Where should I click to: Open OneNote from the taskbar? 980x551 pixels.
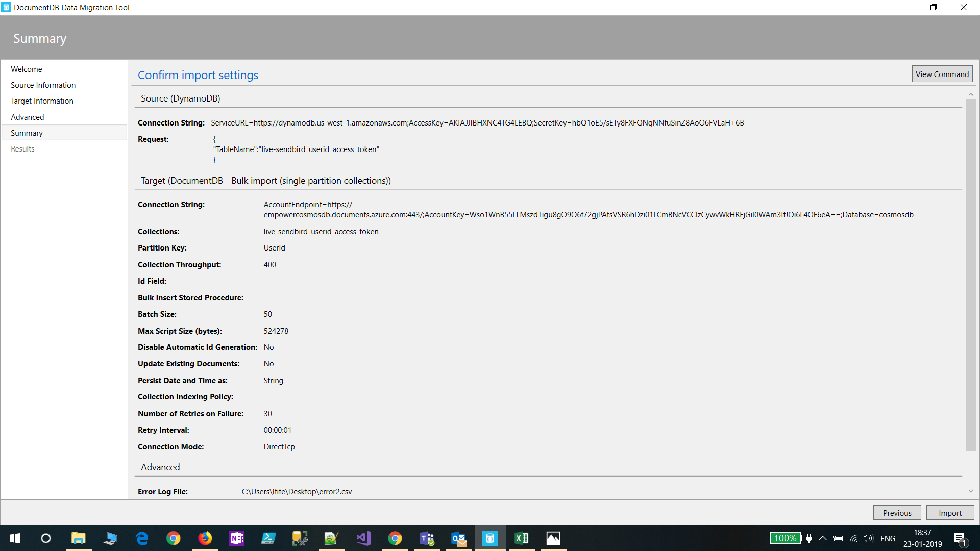237,538
